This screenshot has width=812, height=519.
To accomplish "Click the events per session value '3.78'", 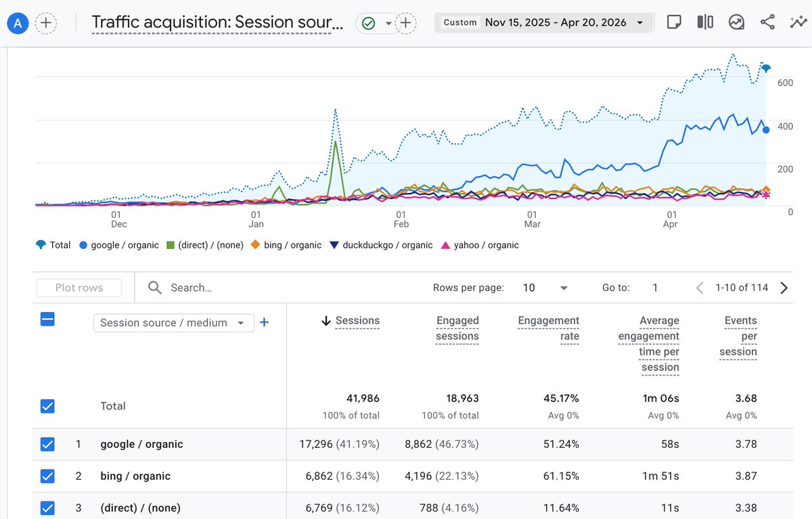I will (746, 445).
